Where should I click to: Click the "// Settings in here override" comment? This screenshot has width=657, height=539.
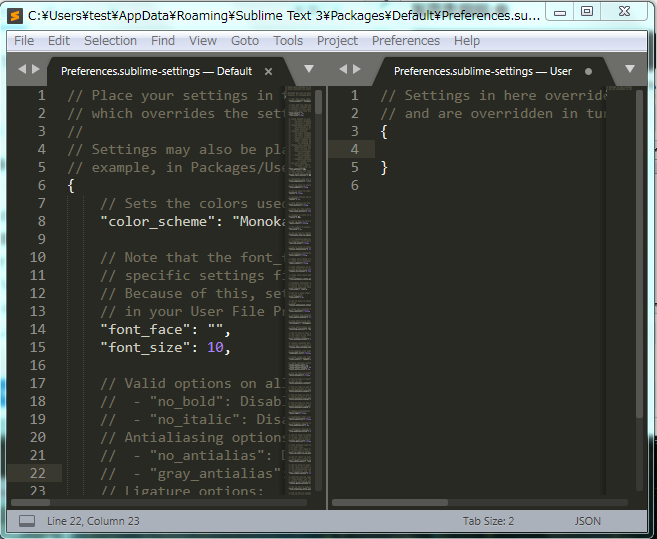point(493,96)
